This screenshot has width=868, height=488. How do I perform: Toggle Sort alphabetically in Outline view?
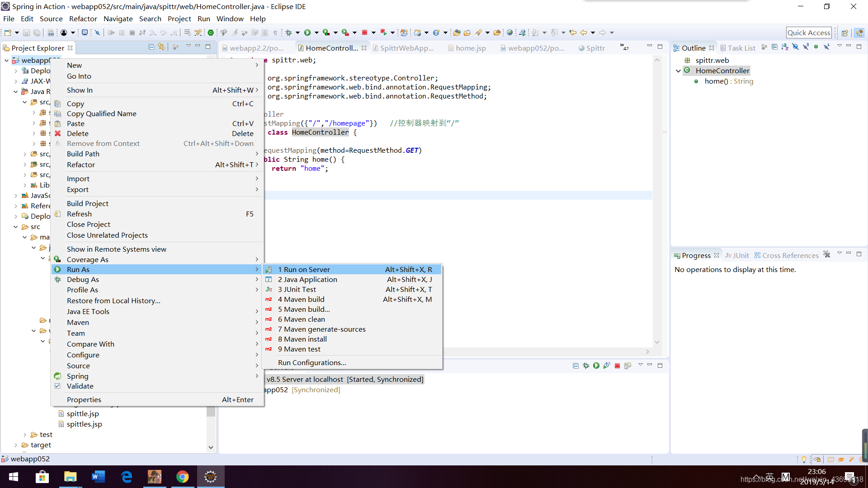pyautogui.click(x=785, y=47)
